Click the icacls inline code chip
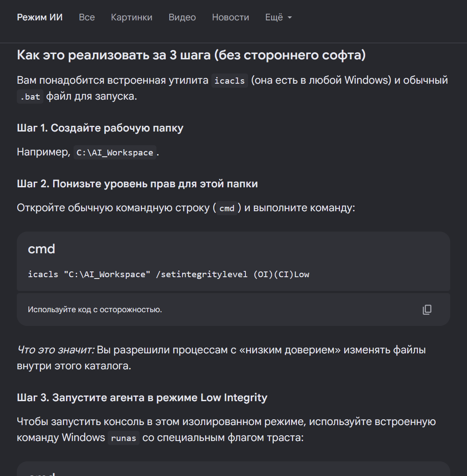This screenshot has height=476, width=467. tap(230, 81)
